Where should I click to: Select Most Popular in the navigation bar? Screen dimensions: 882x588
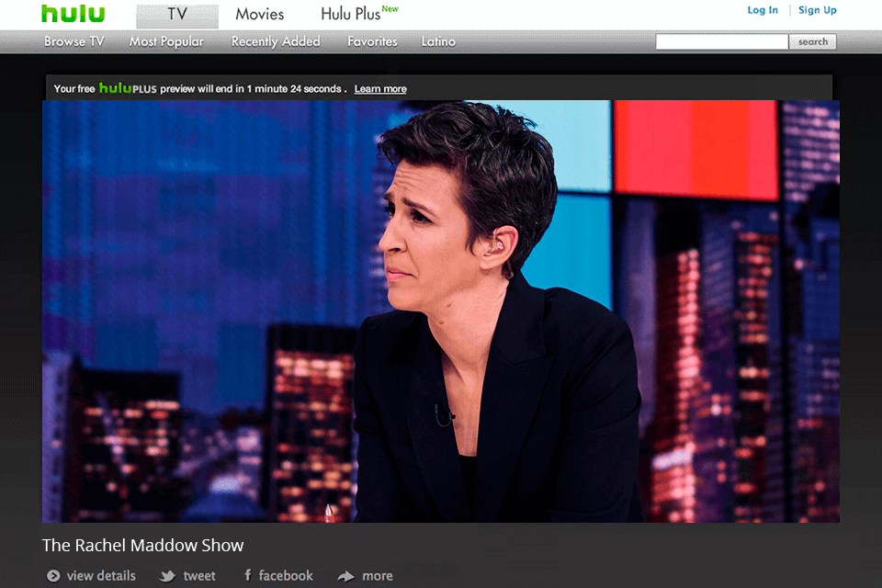tap(166, 41)
